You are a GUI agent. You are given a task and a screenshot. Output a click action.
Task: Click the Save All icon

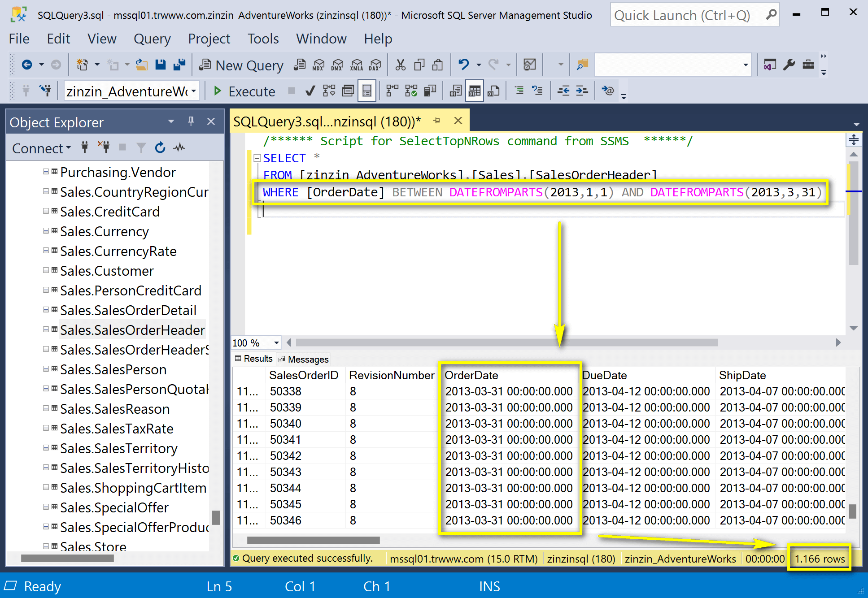point(179,65)
